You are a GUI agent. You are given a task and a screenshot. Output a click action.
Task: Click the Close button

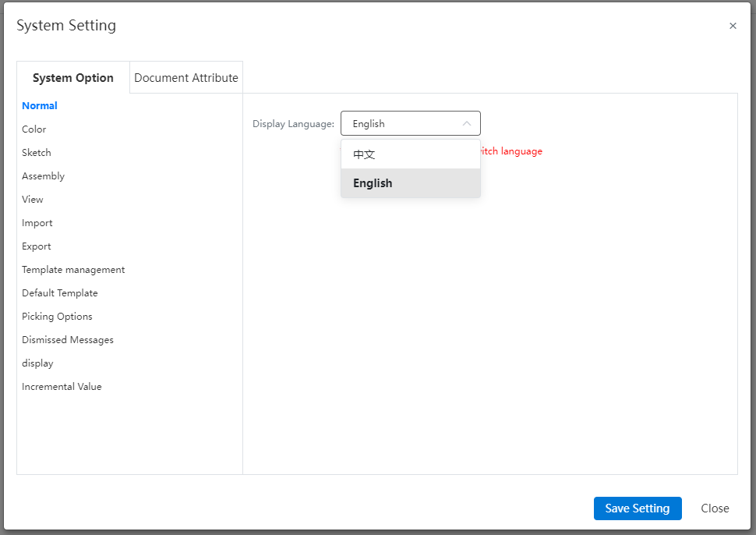point(715,508)
